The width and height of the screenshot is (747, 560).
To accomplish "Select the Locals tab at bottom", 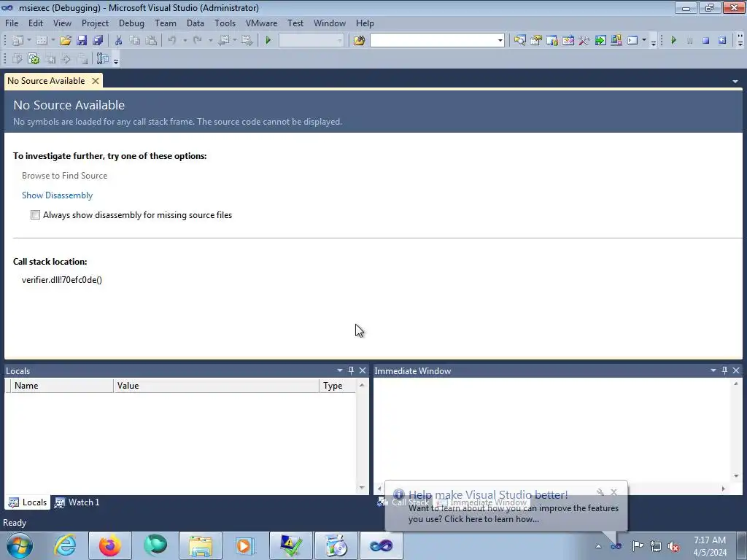I will [x=28, y=502].
